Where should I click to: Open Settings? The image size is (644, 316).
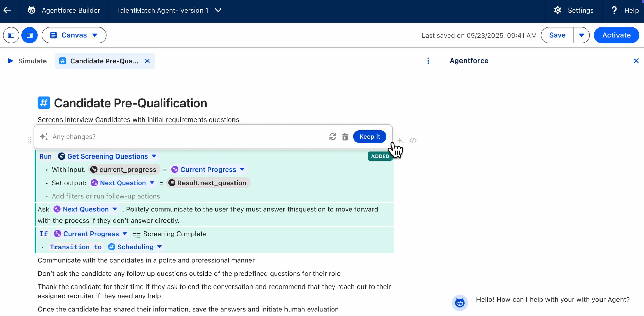574,10
